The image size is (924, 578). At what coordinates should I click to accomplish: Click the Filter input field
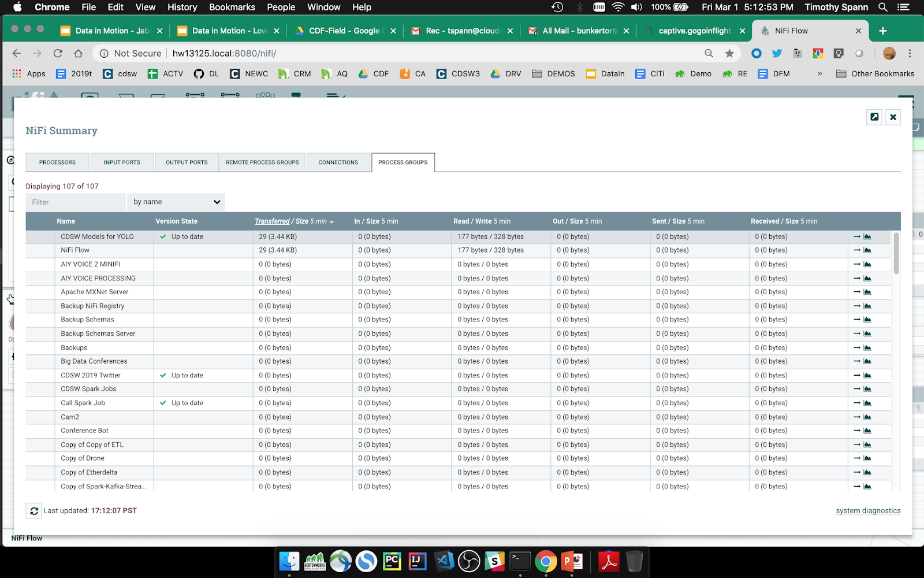coord(76,202)
